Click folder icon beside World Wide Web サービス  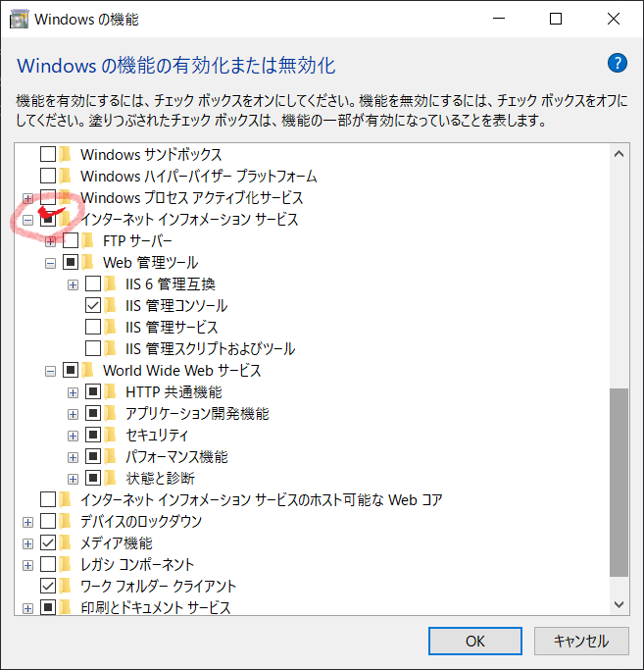(88, 370)
